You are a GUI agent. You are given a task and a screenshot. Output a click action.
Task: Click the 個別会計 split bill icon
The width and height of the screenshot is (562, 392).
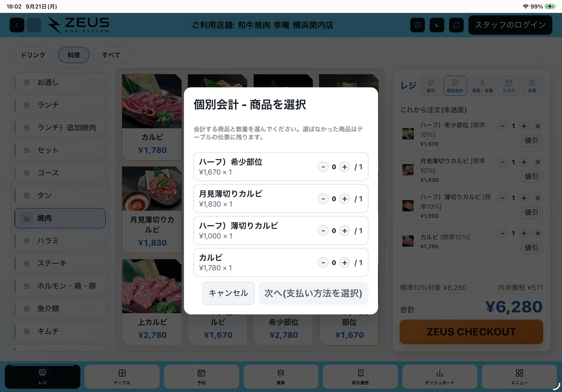[455, 86]
